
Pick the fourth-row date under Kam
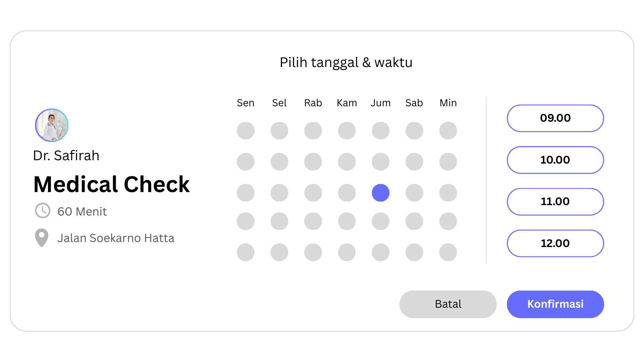pos(347,221)
